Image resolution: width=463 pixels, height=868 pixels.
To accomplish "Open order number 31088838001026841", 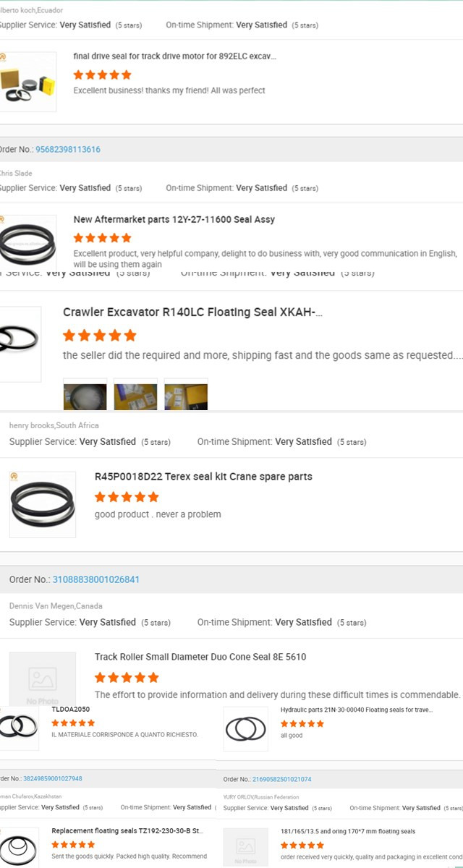I will point(96,579).
